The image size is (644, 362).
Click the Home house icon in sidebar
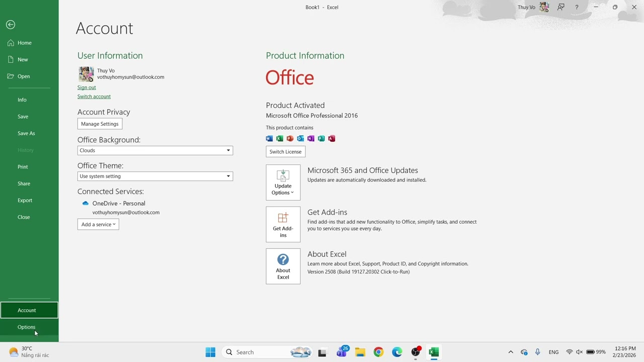tap(11, 43)
